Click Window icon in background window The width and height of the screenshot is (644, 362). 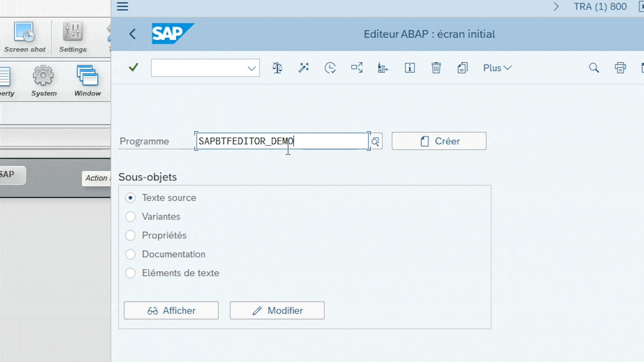point(88,81)
